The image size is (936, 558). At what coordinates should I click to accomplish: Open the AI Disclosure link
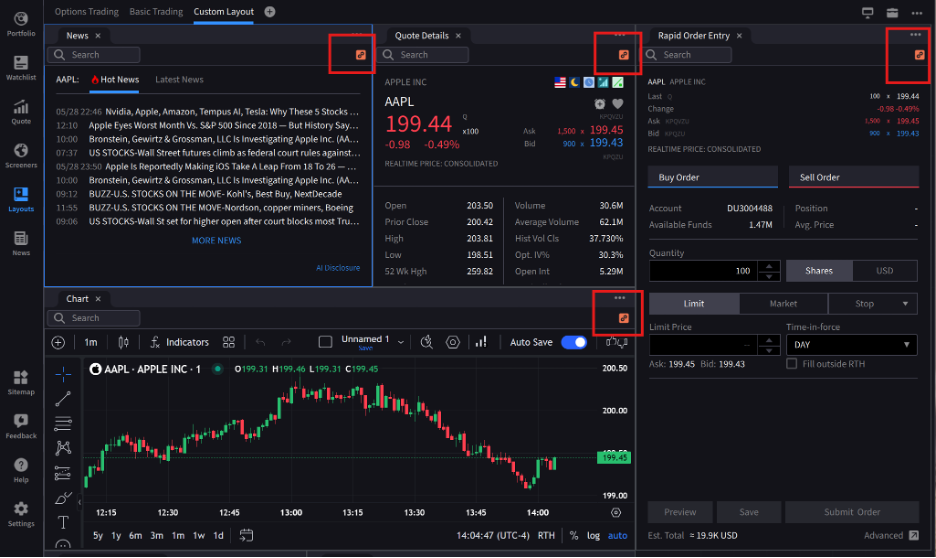click(x=338, y=268)
